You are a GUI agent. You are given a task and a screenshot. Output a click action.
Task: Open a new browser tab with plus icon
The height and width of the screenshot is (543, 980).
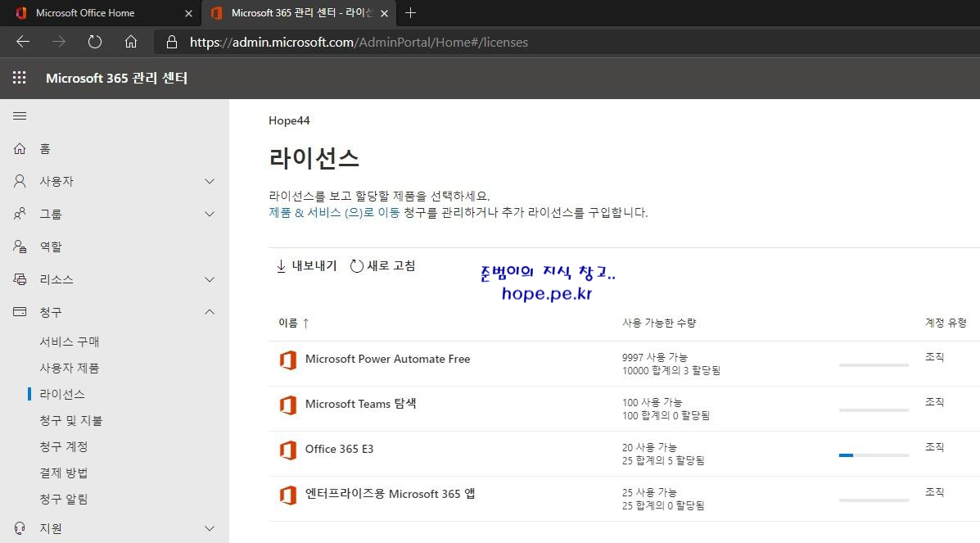point(410,12)
